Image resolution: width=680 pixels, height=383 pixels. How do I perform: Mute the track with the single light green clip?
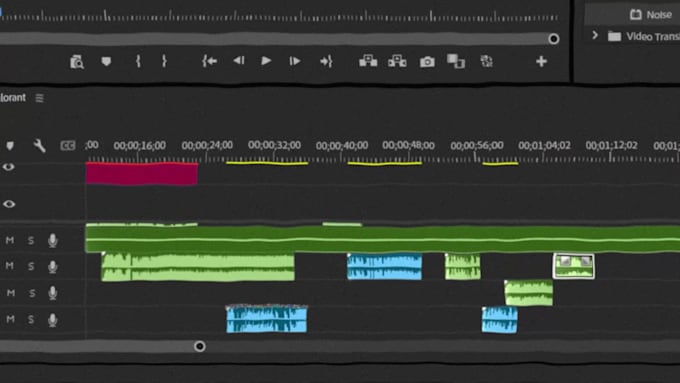click(x=10, y=293)
